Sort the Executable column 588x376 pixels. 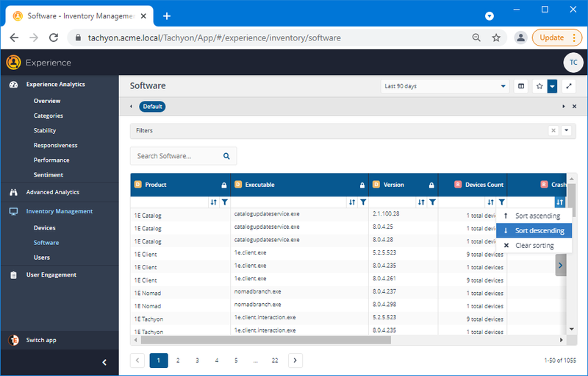[352, 202]
